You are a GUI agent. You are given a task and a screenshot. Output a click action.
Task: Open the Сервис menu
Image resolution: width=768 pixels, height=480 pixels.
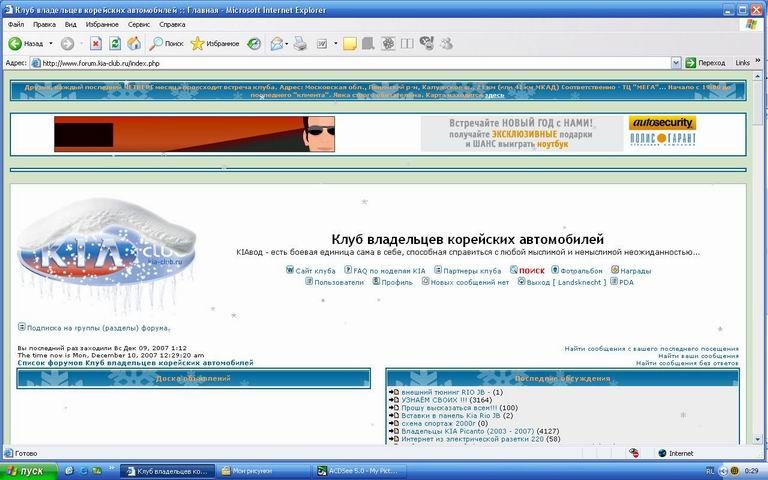140,23
